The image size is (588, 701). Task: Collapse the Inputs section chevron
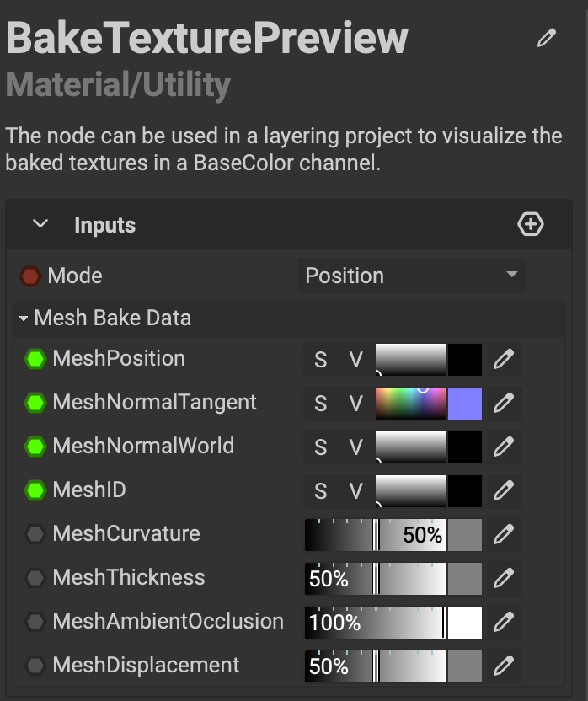(x=40, y=225)
